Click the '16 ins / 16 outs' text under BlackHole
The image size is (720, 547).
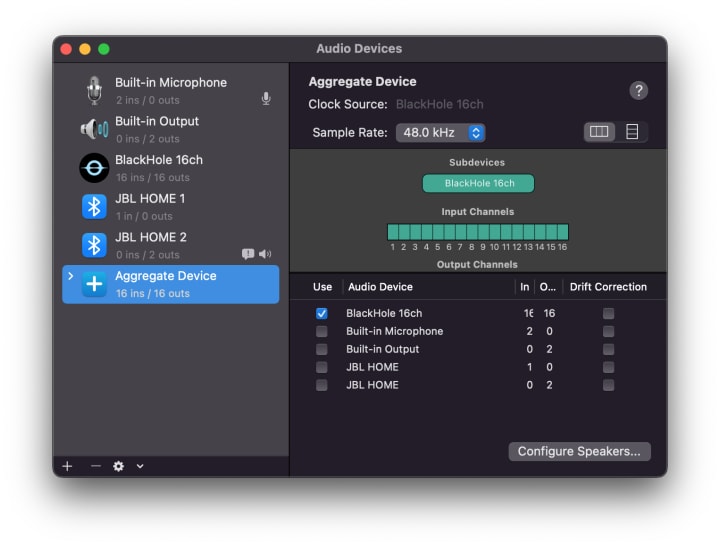[152, 177]
